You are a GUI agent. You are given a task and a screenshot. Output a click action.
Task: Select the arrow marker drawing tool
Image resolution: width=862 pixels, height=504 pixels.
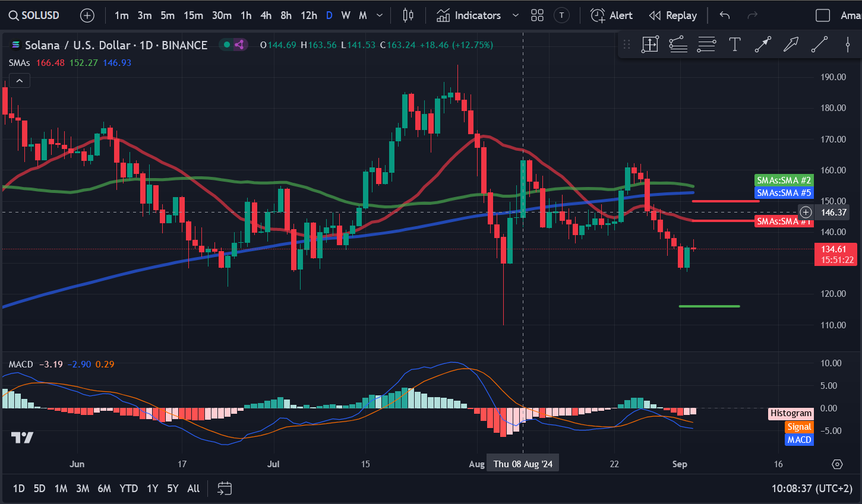[x=791, y=45]
